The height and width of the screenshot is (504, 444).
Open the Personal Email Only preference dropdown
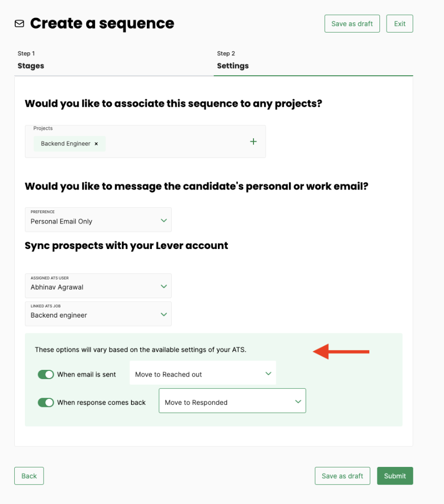(98, 219)
